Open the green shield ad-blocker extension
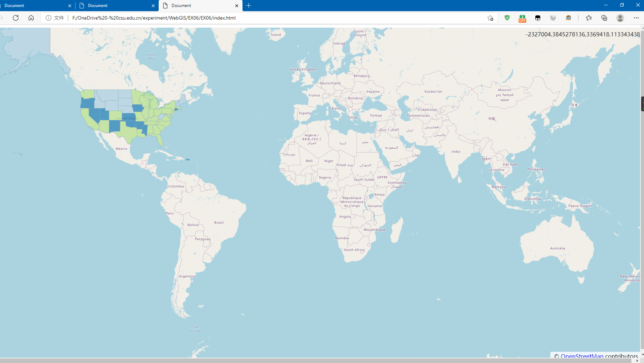Screen dimensions: 644x363 [x=507, y=18]
